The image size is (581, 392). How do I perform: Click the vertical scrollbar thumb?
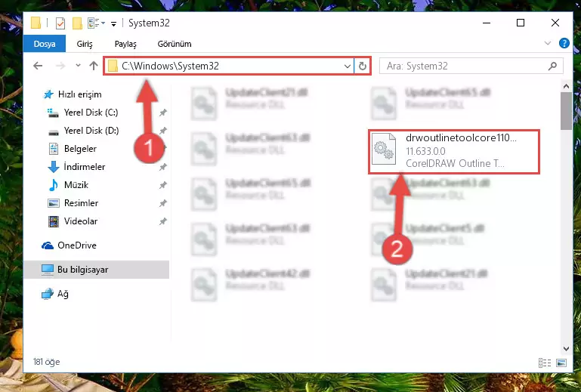click(566, 111)
